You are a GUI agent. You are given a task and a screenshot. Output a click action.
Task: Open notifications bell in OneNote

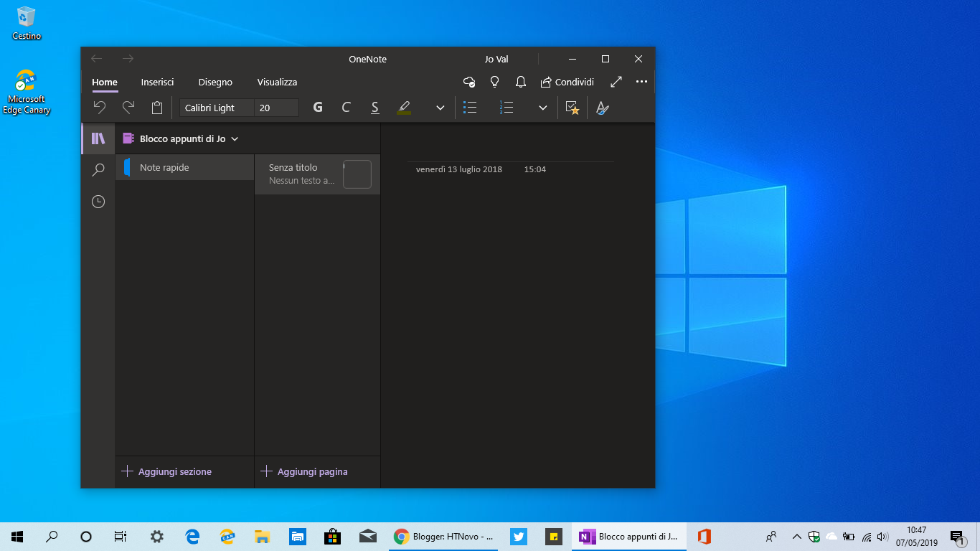pyautogui.click(x=521, y=82)
